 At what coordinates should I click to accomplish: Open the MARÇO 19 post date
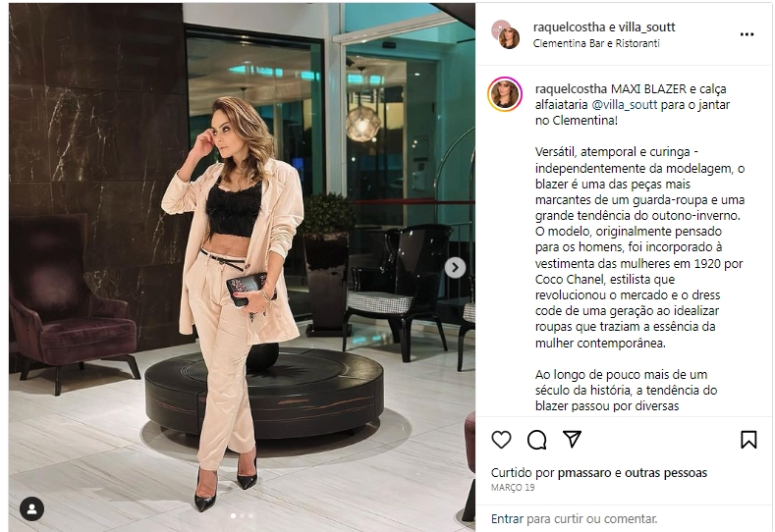[x=513, y=488]
